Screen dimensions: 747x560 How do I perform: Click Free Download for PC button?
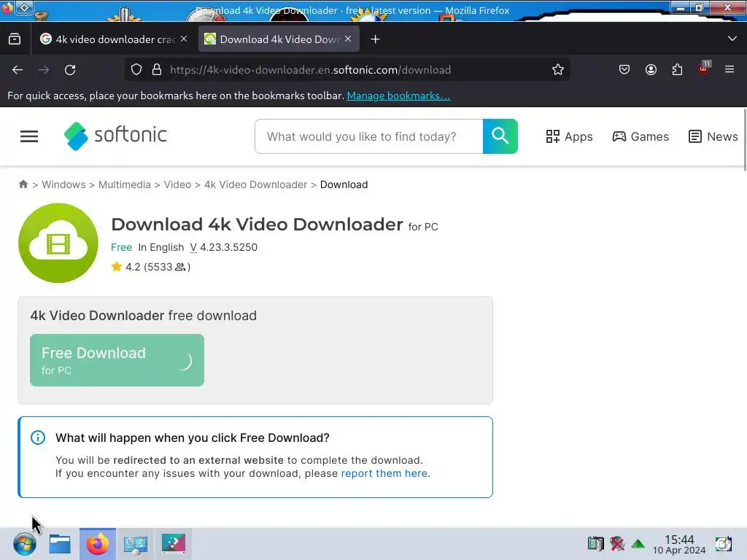pyautogui.click(x=117, y=360)
